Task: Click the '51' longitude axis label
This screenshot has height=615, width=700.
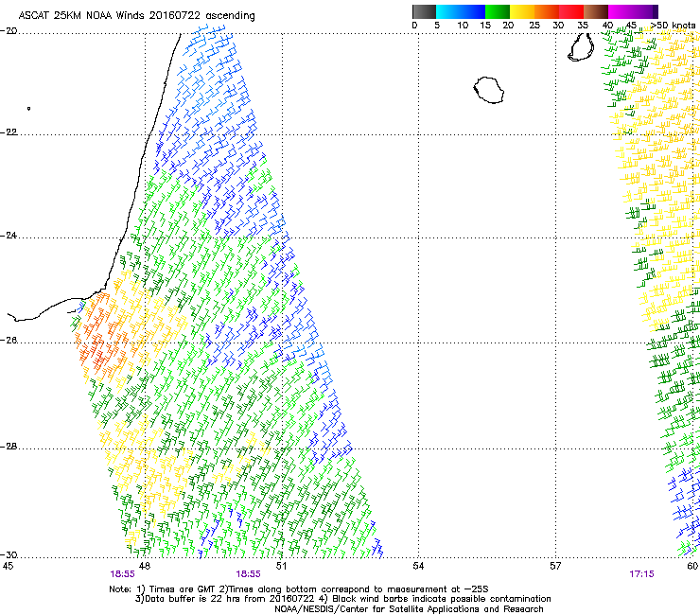Action: tap(281, 567)
